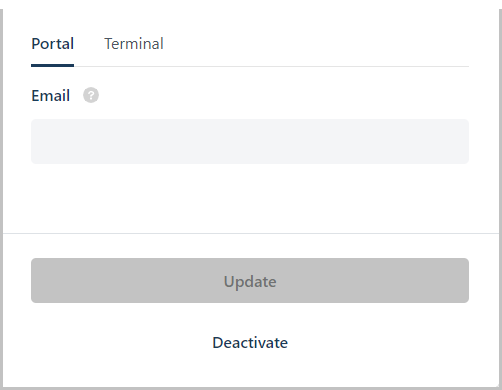
Task: Click the help icon beside Email
Action: pyautogui.click(x=91, y=95)
